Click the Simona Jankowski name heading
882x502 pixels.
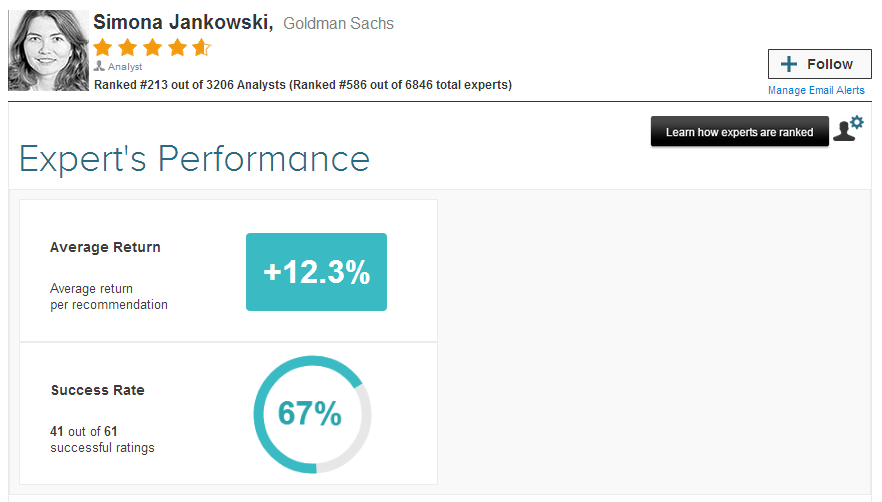182,22
